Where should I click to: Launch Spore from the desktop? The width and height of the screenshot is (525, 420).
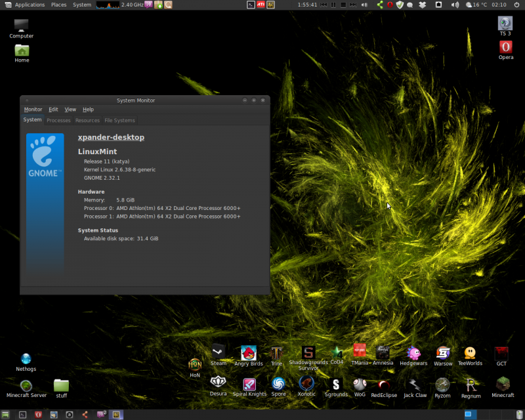coord(278,387)
